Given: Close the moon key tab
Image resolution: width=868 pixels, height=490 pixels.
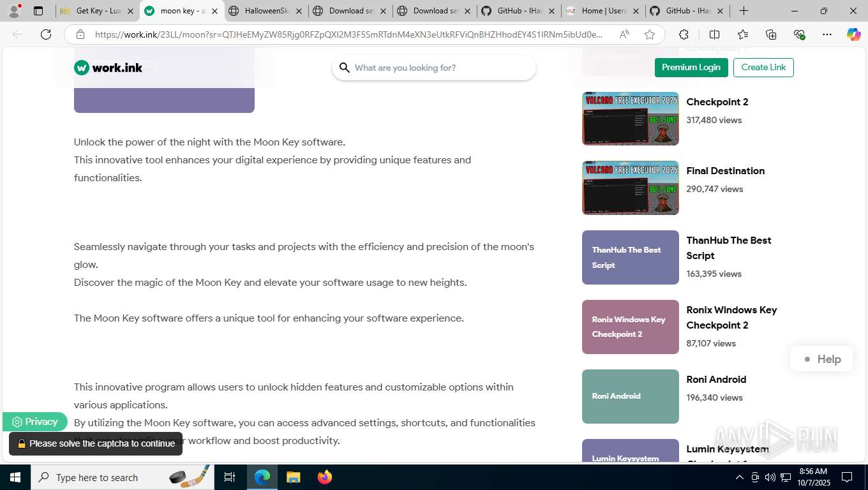Looking at the screenshot, I should tap(214, 11).
